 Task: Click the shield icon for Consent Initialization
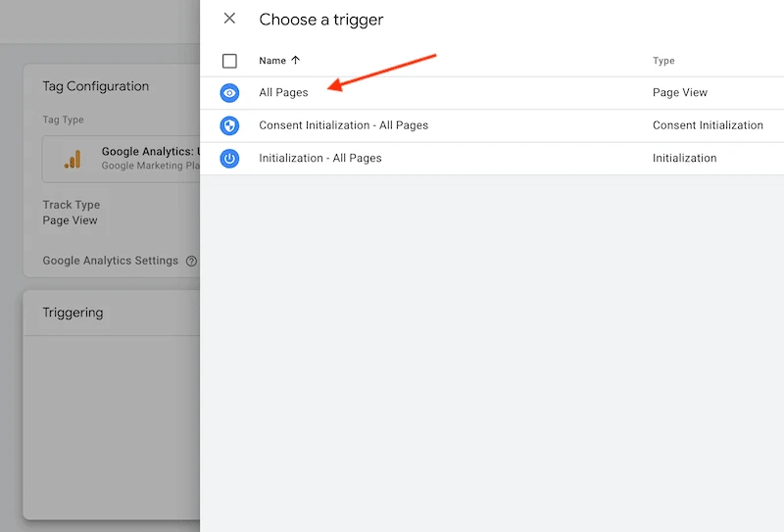[229, 125]
